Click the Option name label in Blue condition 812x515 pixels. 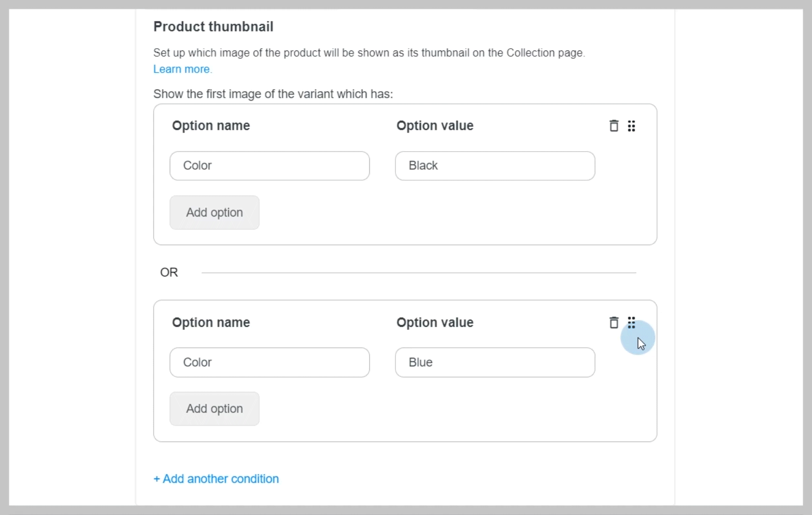(211, 323)
